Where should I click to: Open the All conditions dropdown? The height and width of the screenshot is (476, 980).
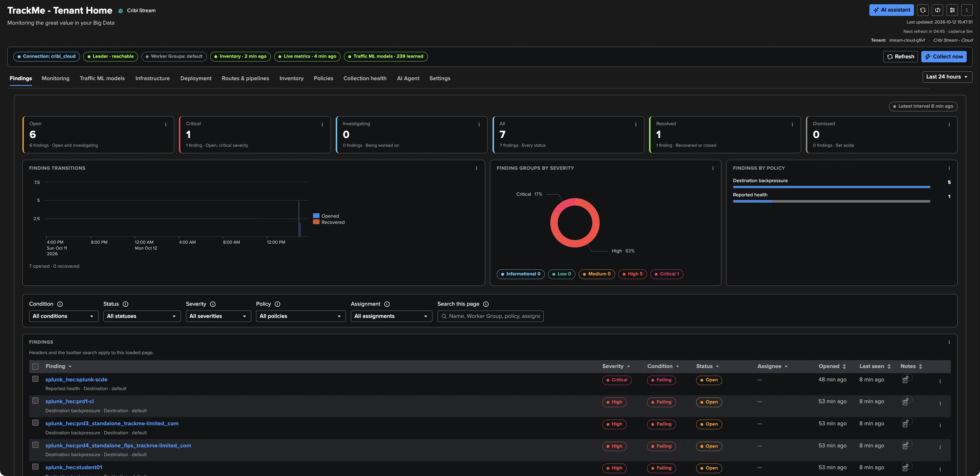tap(64, 316)
